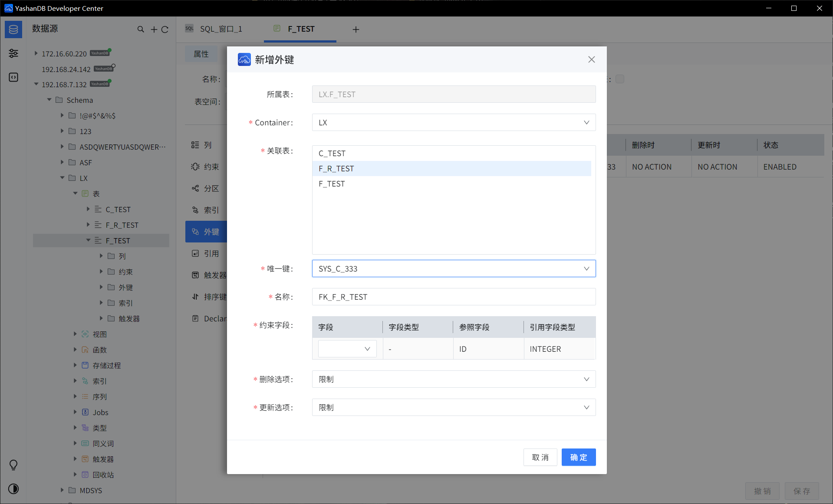Click the code console sidebar icon
Image resolution: width=833 pixels, height=504 pixels.
(13, 77)
